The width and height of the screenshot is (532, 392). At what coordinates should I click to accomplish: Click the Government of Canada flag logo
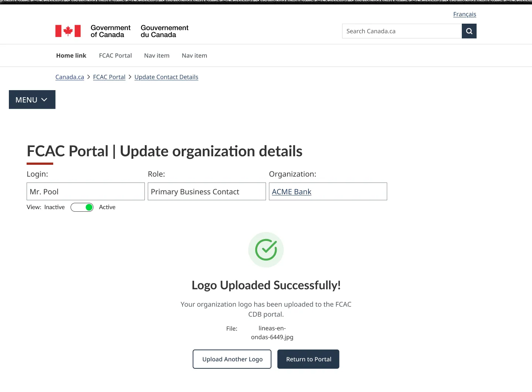(x=68, y=31)
